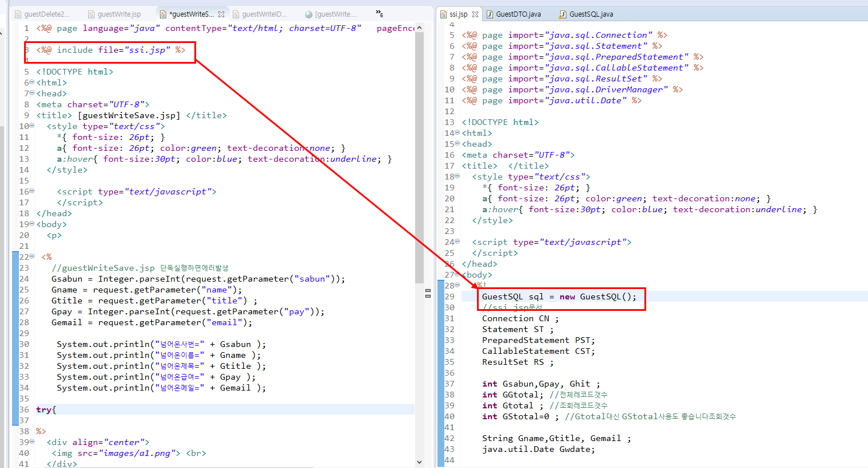Click the Gname getParameter("name") line

147,290
